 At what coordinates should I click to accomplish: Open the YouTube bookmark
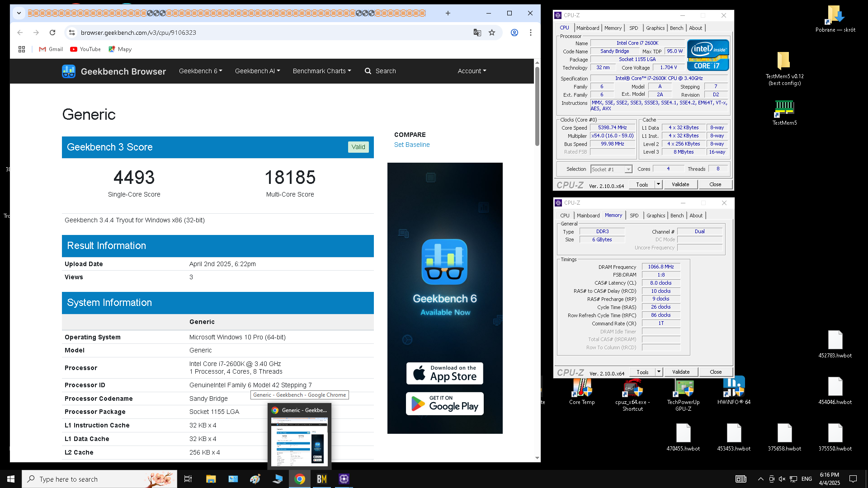(85, 49)
